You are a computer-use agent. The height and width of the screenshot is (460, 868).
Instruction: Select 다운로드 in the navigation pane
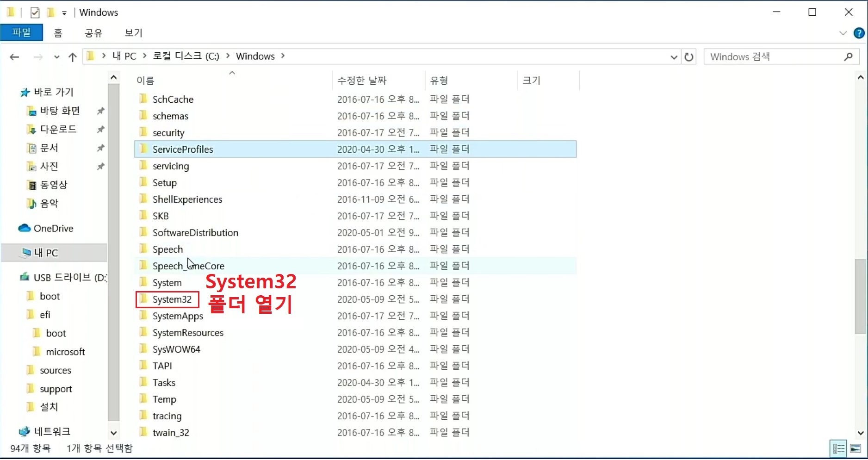tap(58, 129)
